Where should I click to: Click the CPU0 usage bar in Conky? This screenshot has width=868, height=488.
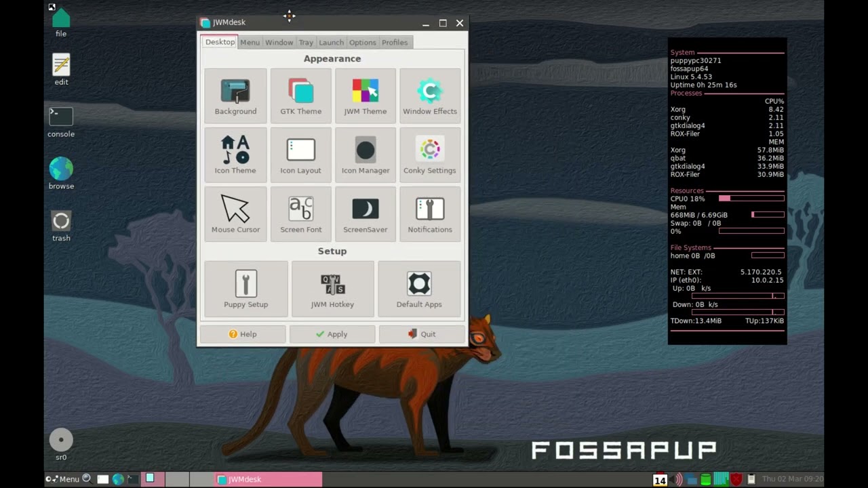(x=751, y=199)
